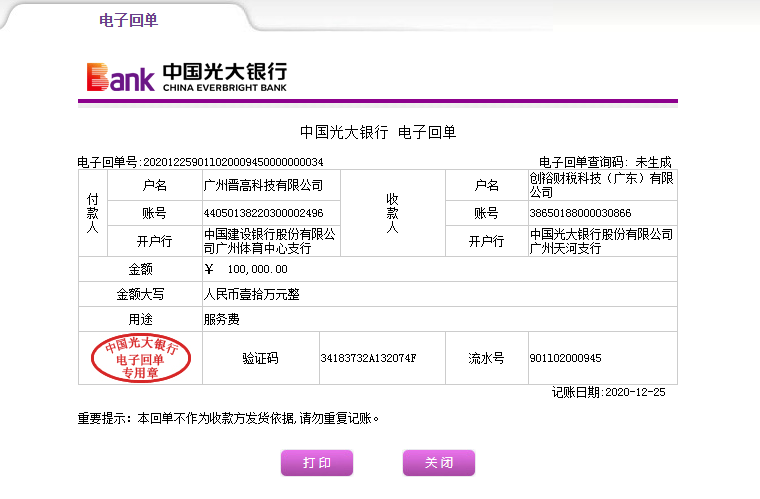Select payee bank 中国光大银行股份有限公司广州天河支行
This screenshot has width=760, height=499.
(x=601, y=241)
